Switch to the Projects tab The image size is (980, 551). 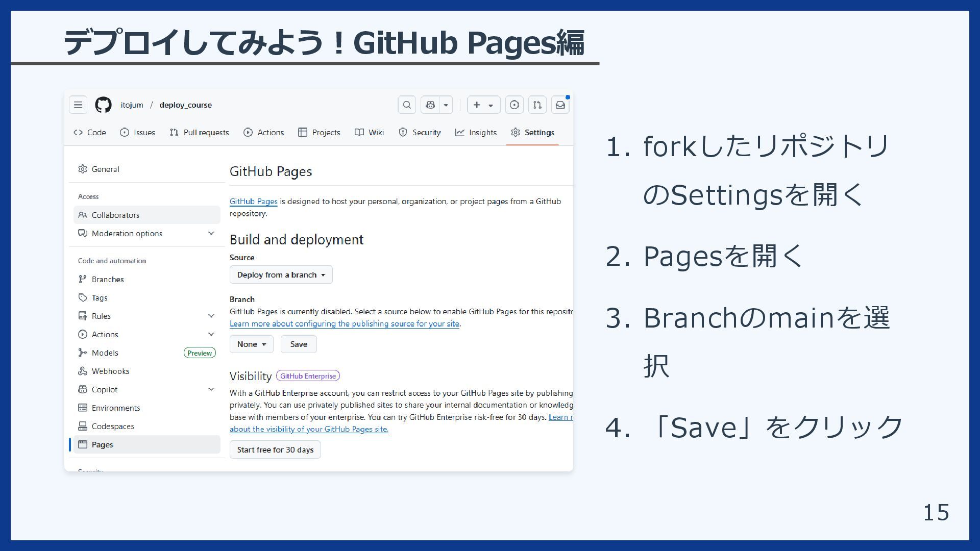click(320, 133)
